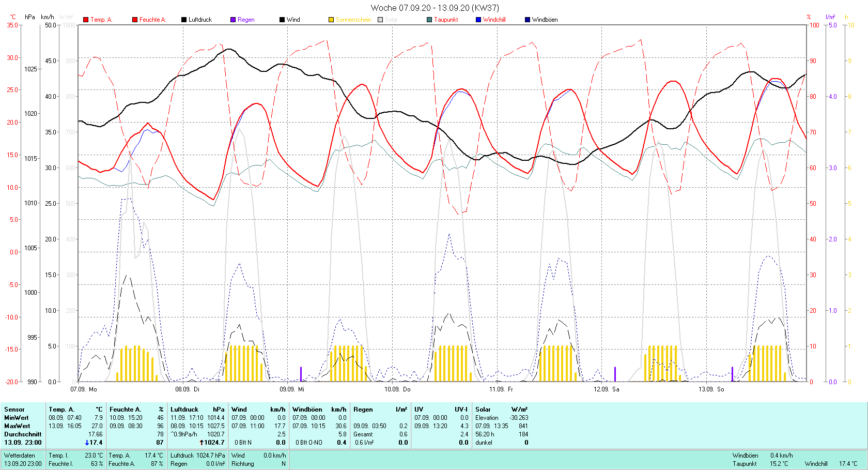Click the yellow 'h' axis unit label
Viewport: 868px width, 470px height.
tap(846, 17)
